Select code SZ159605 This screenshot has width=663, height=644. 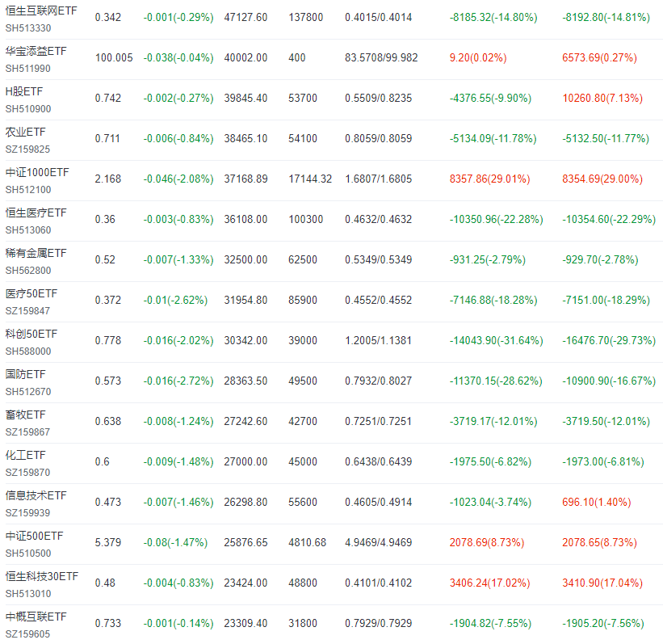pyautogui.click(x=27, y=634)
